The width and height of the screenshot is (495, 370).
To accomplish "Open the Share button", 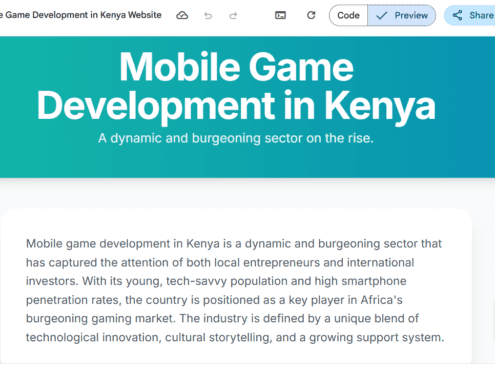I will click(x=470, y=15).
